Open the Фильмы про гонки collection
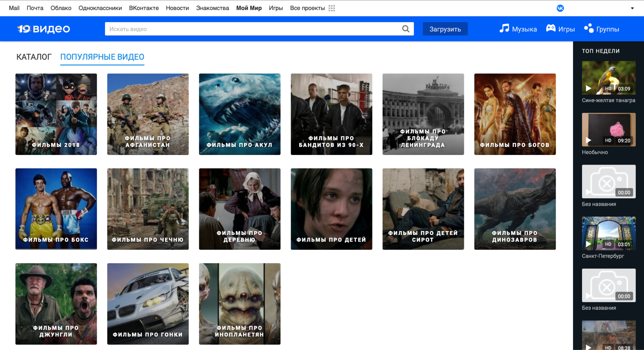The image size is (644, 350). (x=148, y=304)
